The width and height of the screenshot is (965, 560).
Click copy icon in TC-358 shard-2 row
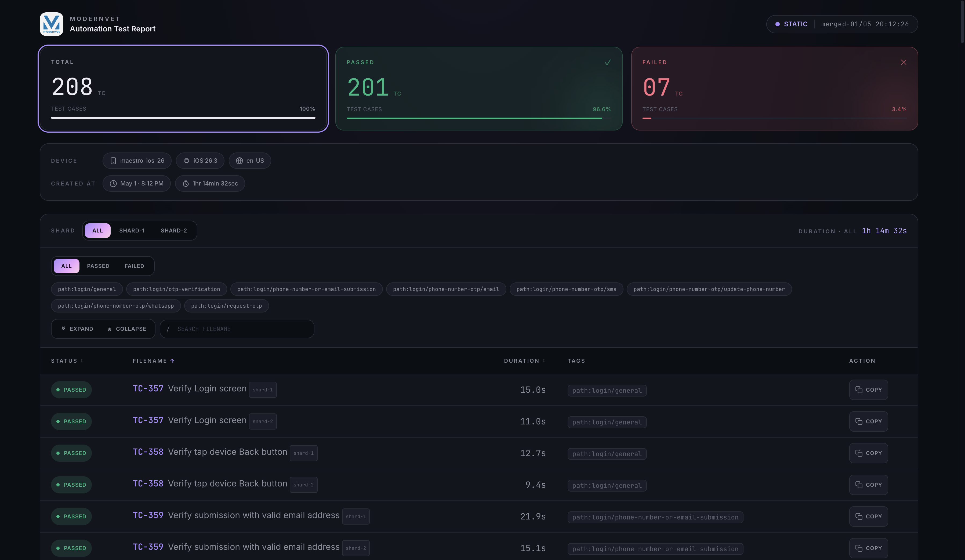click(859, 485)
